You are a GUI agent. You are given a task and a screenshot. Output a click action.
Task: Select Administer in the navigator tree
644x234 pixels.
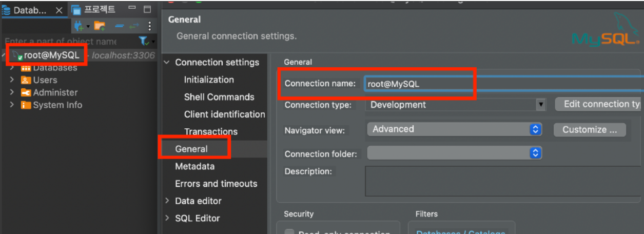coord(55,92)
